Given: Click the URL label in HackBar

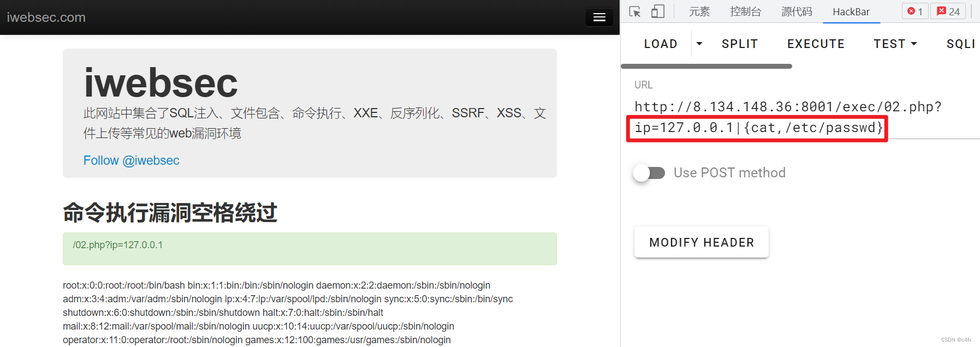Looking at the screenshot, I should [644, 85].
